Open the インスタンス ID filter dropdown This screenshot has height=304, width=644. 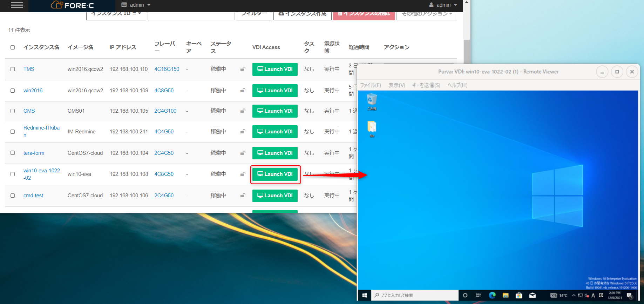pos(116,16)
